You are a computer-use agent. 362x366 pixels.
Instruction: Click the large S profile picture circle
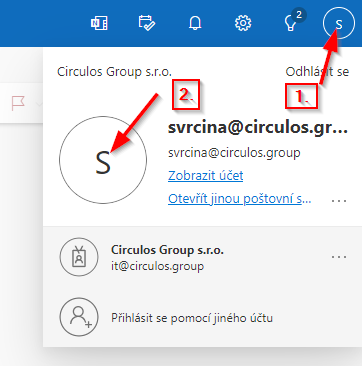[103, 160]
